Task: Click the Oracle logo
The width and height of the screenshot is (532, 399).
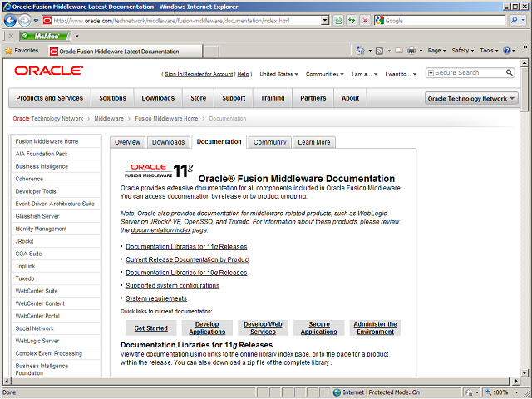Action: 48,71
